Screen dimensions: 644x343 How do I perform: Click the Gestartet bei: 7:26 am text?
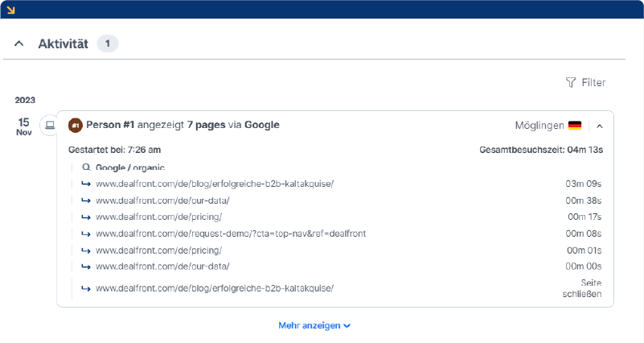tap(115, 150)
